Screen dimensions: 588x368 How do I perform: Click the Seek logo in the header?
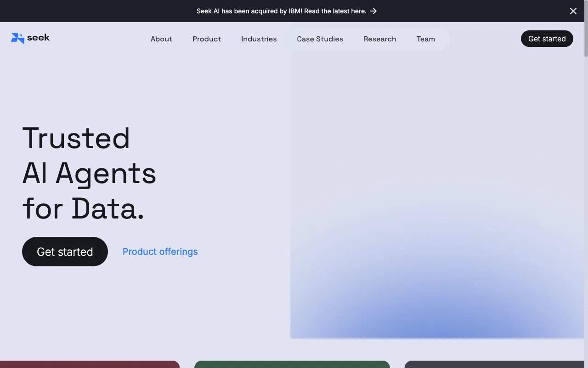click(30, 39)
